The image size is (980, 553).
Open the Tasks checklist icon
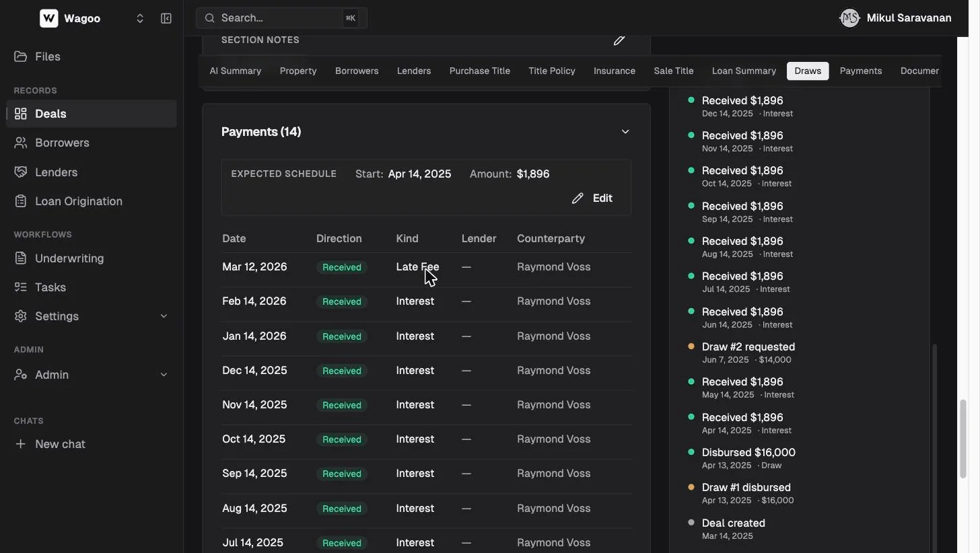pyautogui.click(x=21, y=287)
